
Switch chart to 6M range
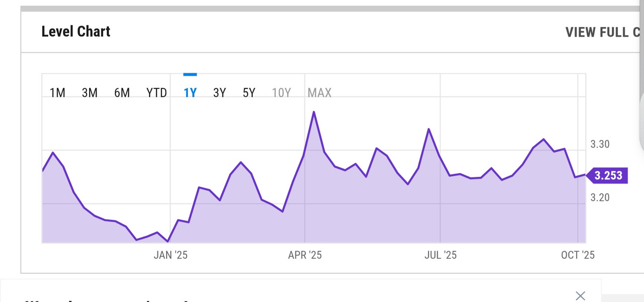point(122,93)
